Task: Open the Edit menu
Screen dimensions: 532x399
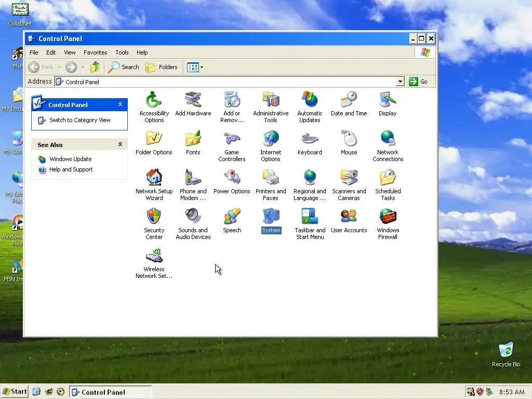Action: pyautogui.click(x=51, y=52)
